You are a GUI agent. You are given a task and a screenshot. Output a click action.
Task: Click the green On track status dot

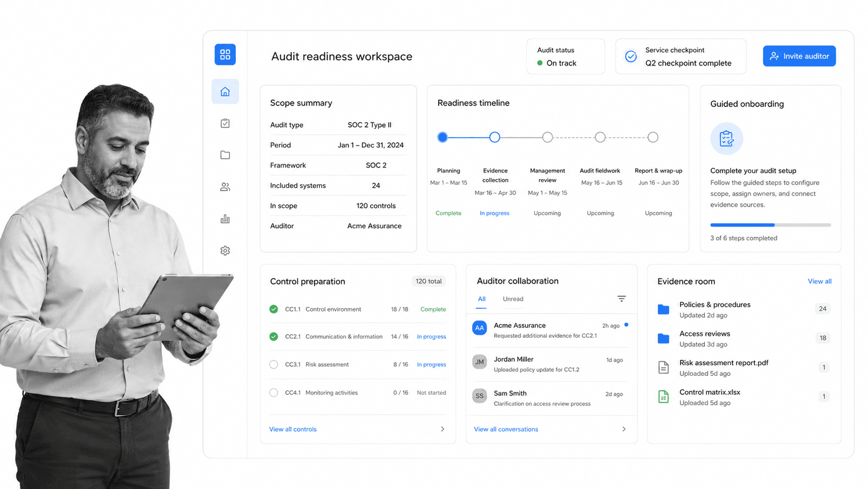pos(540,63)
